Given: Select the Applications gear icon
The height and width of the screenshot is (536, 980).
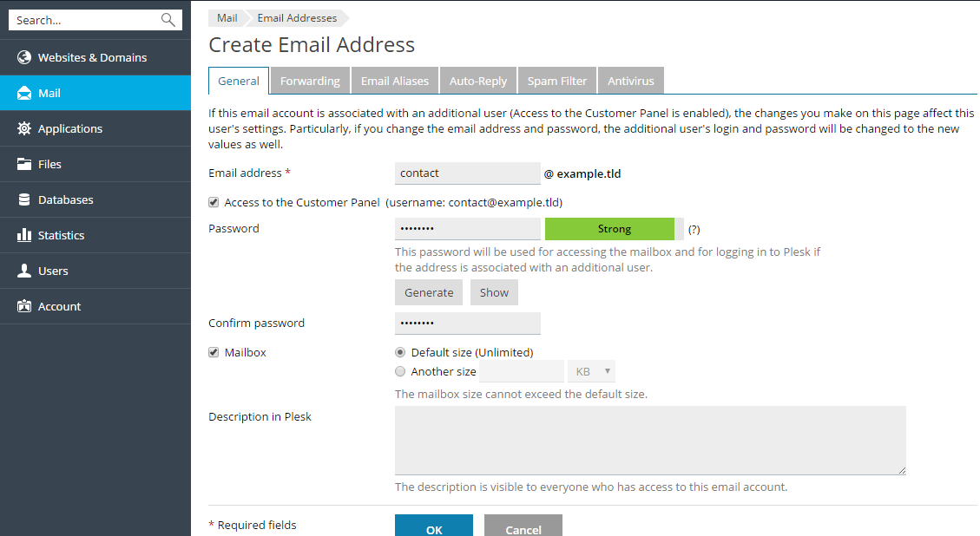Looking at the screenshot, I should tap(24, 128).
